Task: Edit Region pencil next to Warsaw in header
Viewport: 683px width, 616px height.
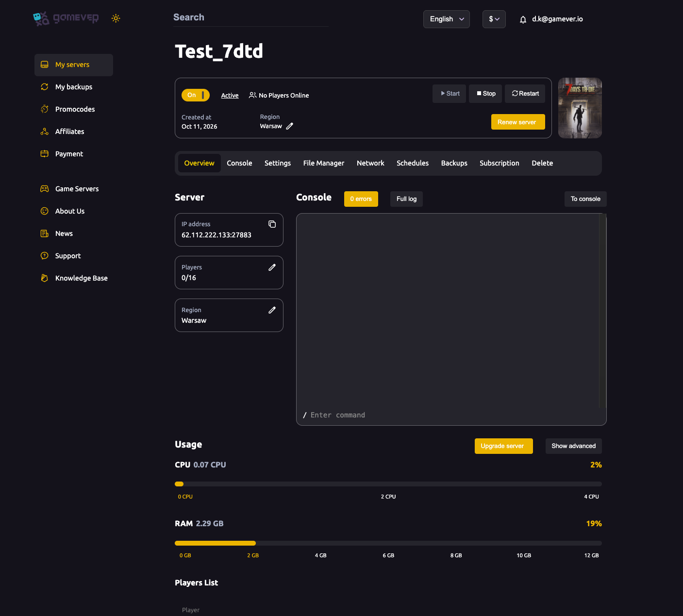Action: coord(290,126)
